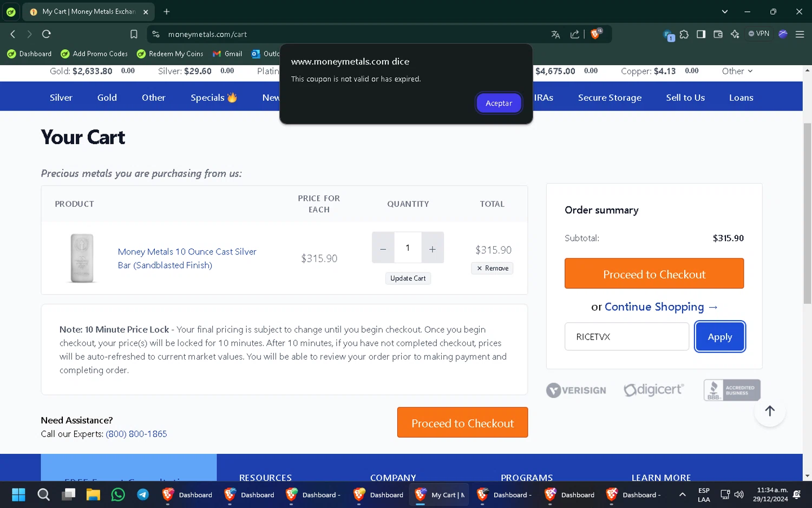Click the share icon in the address bar
812x508 pixels.
tap(575, 34)
